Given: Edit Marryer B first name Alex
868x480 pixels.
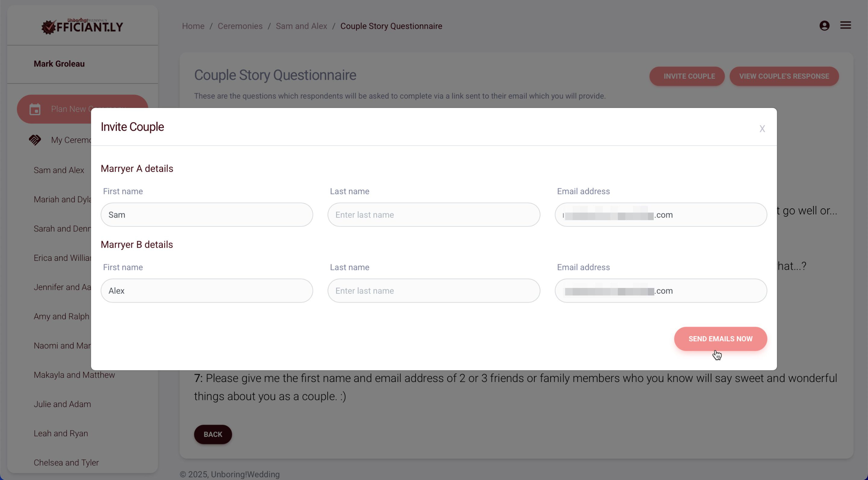Looking at the screenshot, I should tap(206, 291).
